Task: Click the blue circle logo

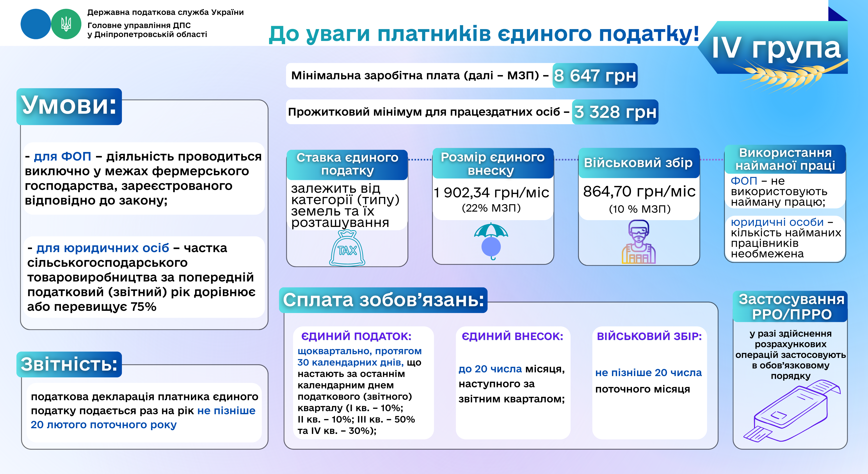Action: [x=35, y=24]
